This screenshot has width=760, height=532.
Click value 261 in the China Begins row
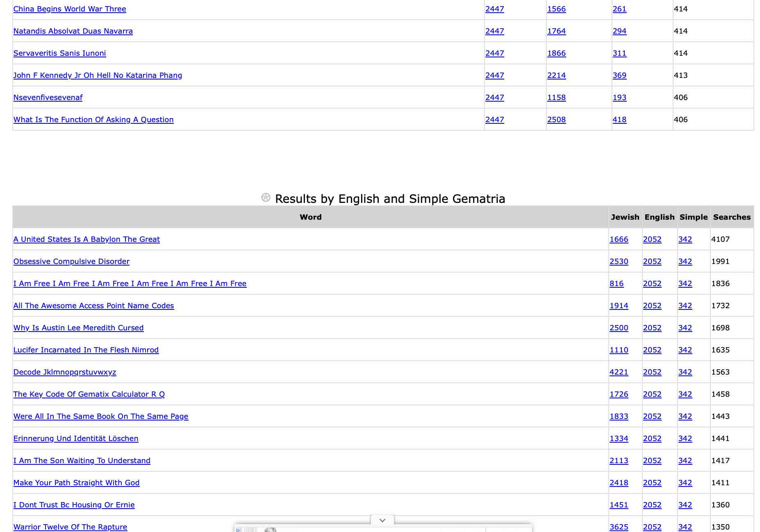[x=619, y=9]
